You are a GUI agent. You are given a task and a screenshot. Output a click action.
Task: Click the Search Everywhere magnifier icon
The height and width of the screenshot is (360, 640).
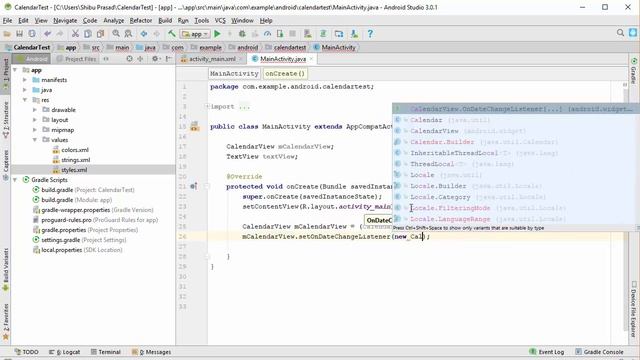[620, 33]
